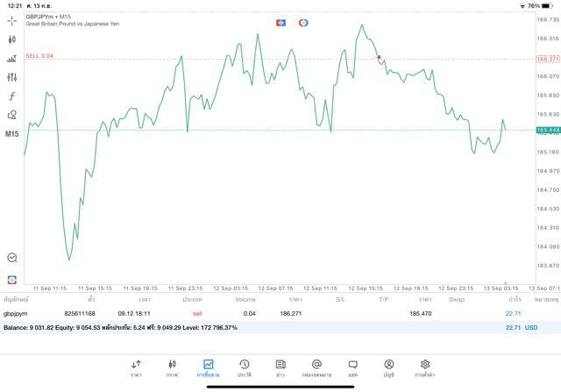This screenshot has width=561, height=392.
Task: Select the crosshair tool in sidebar
Action: [12, 20]
